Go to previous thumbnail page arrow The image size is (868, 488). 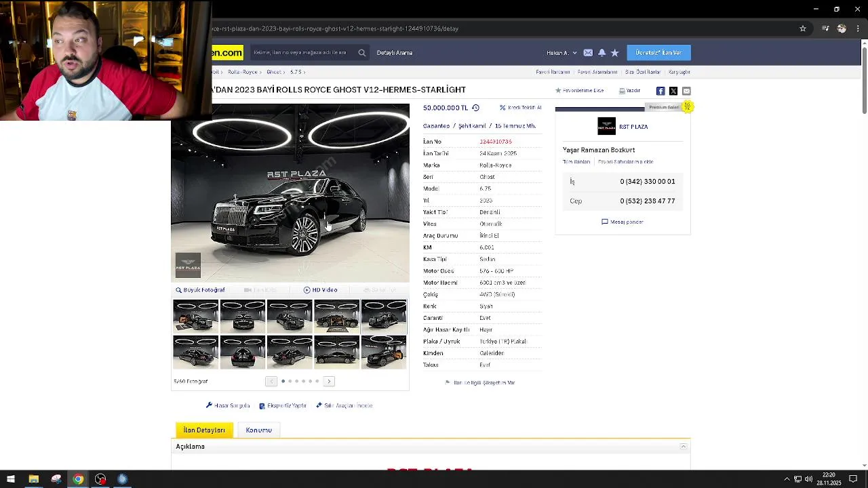(271, 381)
